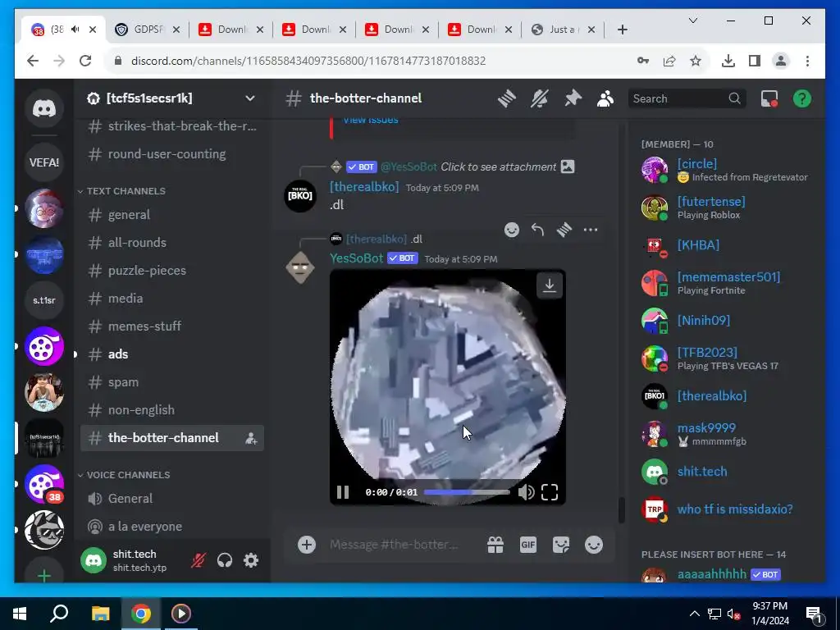Open User Settings gear
The height and width of the screenshot is (630, 840).
(x=251, y=560)
